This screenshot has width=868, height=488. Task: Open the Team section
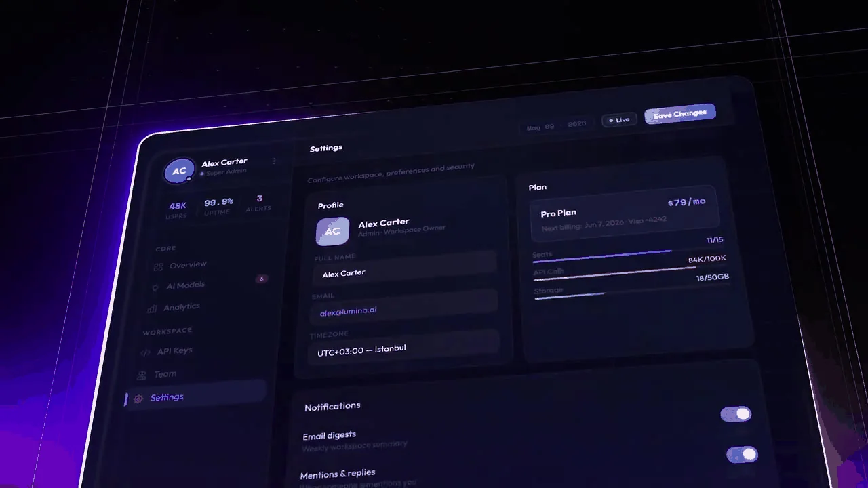[x=165, y=373]
